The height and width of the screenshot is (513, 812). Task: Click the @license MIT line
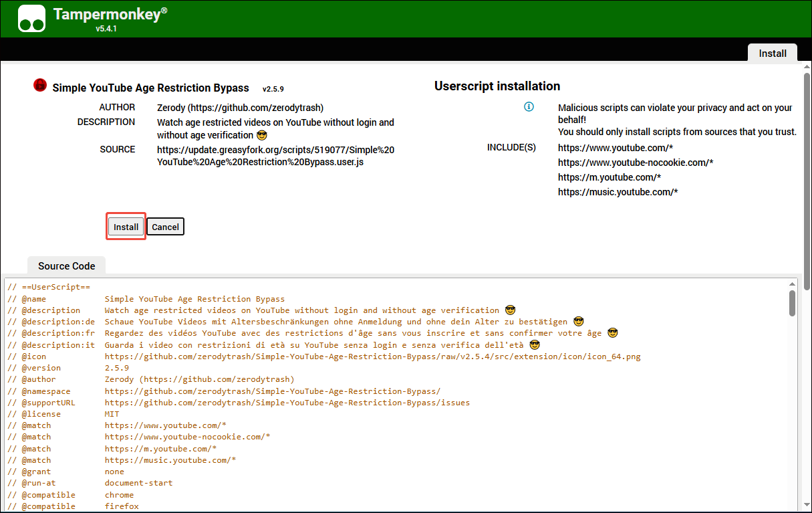coord(63,414)
